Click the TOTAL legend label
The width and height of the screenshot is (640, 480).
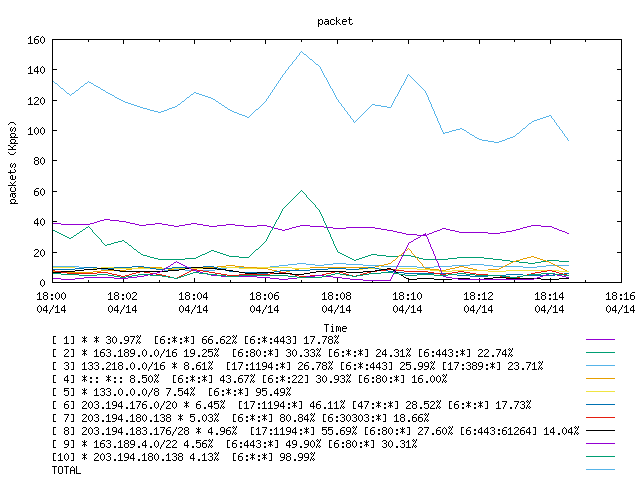[66, 470]
